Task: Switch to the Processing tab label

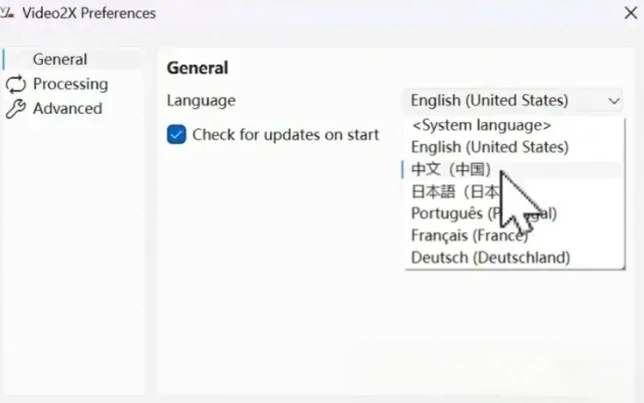Action: [x=70, y=84]
